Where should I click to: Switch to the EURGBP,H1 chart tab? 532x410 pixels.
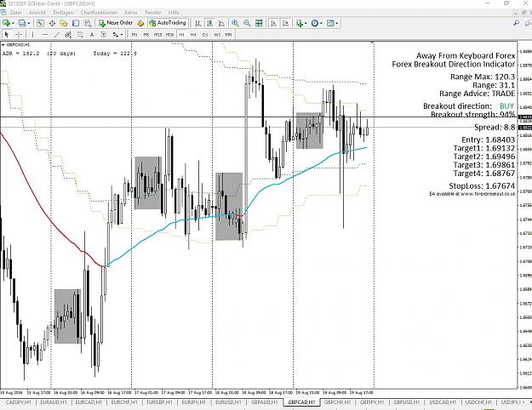(x=159, y=402)
